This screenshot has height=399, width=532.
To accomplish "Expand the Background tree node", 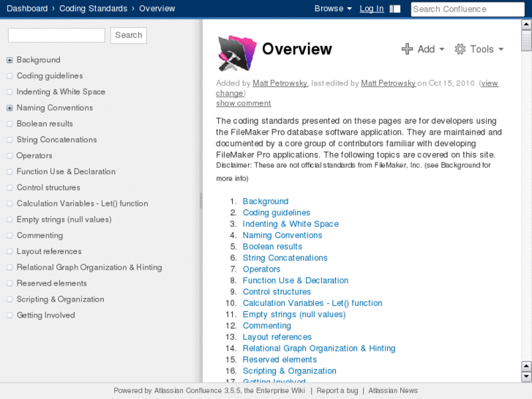I will pos(10,60).
